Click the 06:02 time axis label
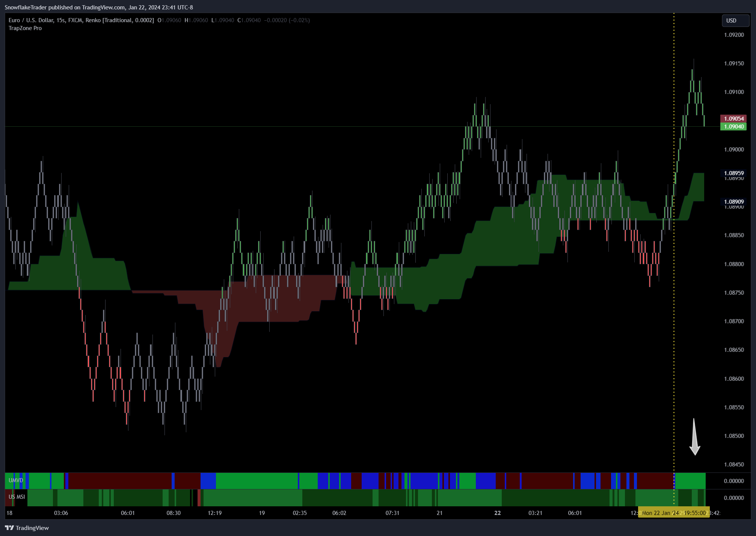 point(339,513)
